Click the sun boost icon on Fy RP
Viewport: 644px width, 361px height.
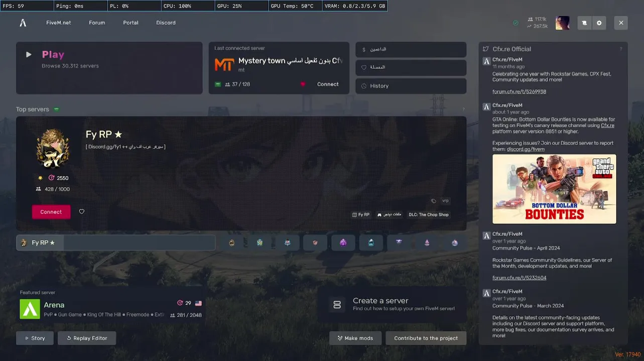(40, 178)
